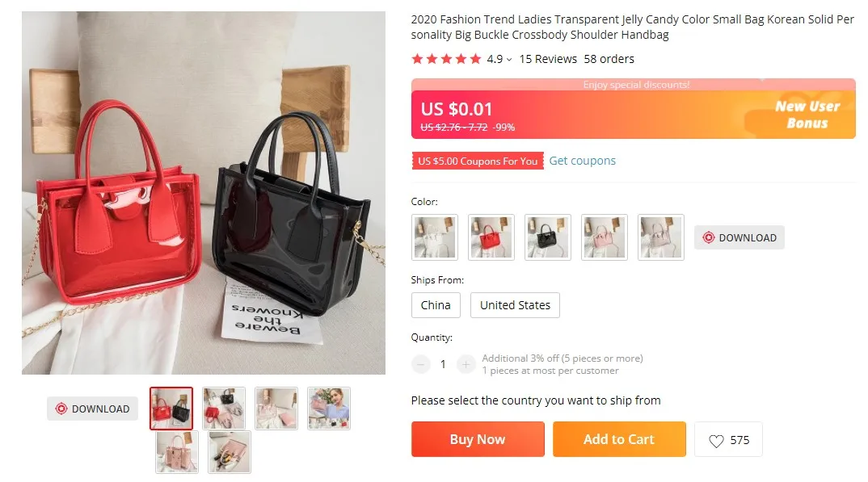This screenshot has width=868, height=482.
Task: Click the Get coupons link
Action: click(x=583, y=161)
